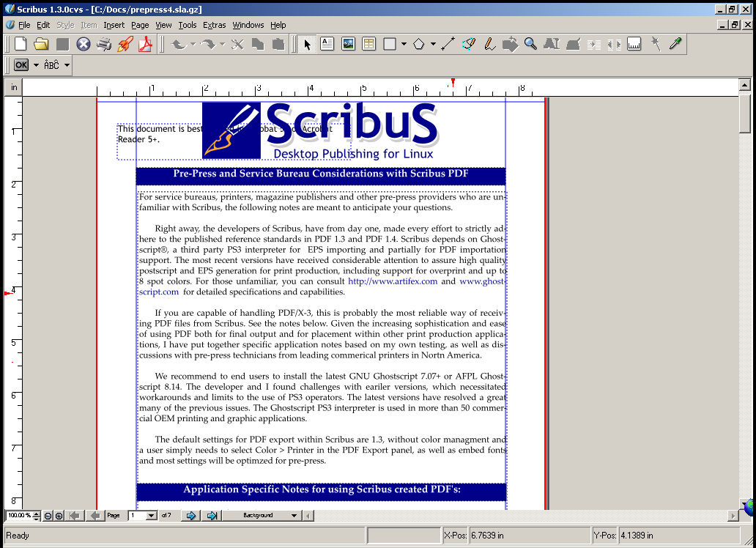Viewport: 756px width, 548px height.
Task: Click the zoom percentage spin box
Action: [x=23, y=515]
